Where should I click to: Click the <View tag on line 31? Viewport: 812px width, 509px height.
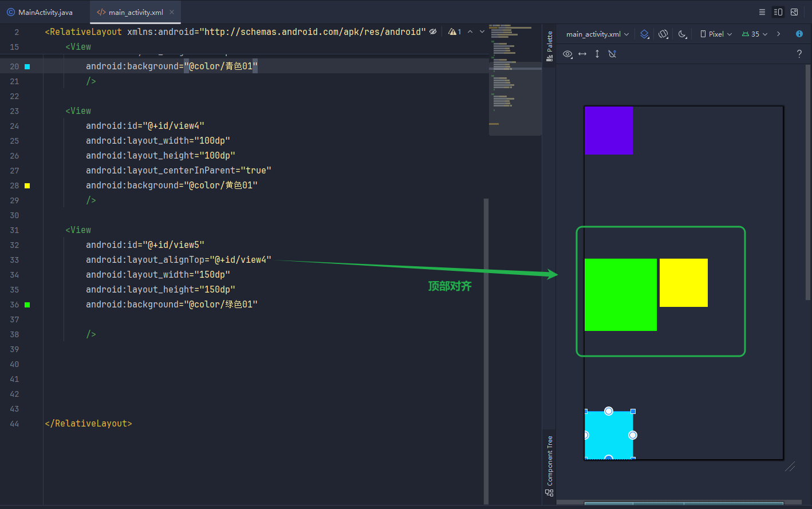78,230
